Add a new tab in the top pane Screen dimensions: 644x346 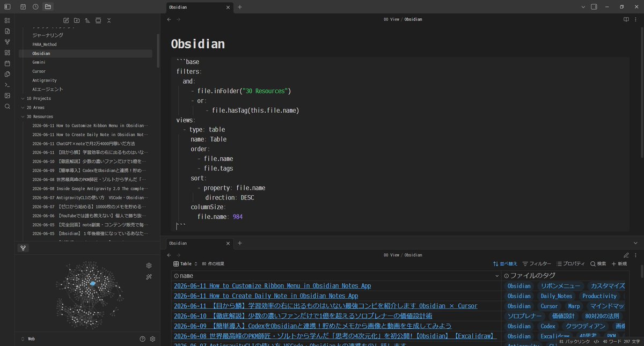click(240, 8)
